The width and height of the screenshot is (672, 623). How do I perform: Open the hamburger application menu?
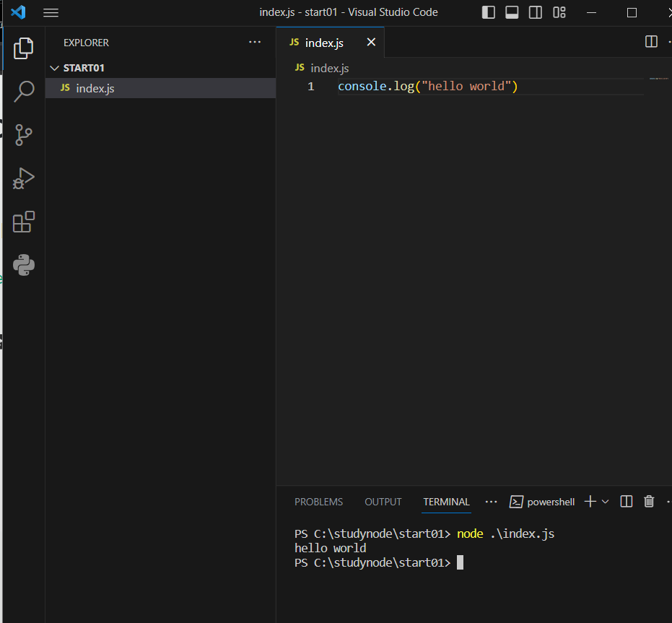click(51, 12)
